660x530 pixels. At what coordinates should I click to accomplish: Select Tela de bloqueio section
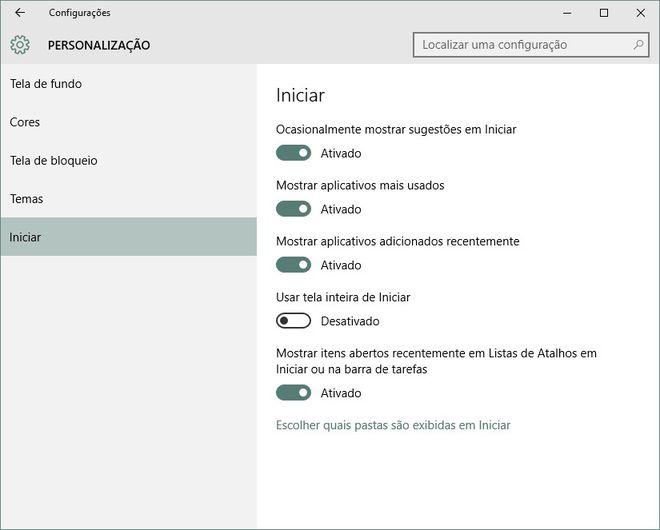[128, 160]
